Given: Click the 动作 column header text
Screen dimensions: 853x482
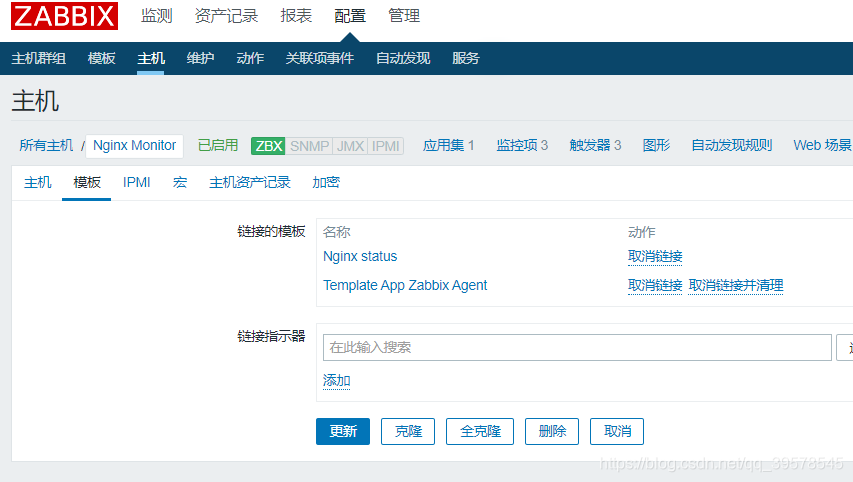Looking at the screenshot, I should point(642,232).
